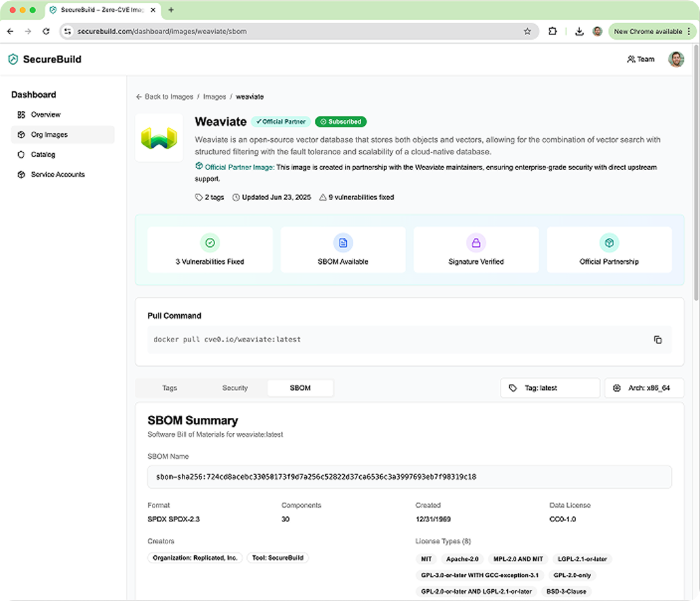Open the Tag: latest dropdown
The height and width of the screenshot is (601, 700).
[550, 388]
